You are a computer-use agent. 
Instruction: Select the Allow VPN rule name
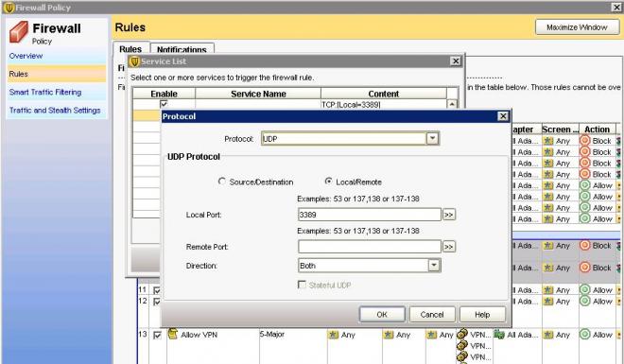click(x=199, y=335)
